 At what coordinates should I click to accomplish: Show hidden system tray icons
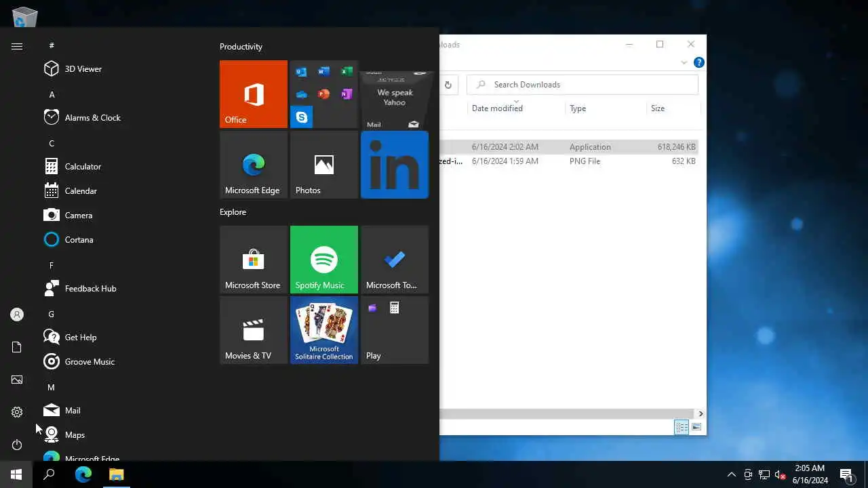(x=731, y=474)
